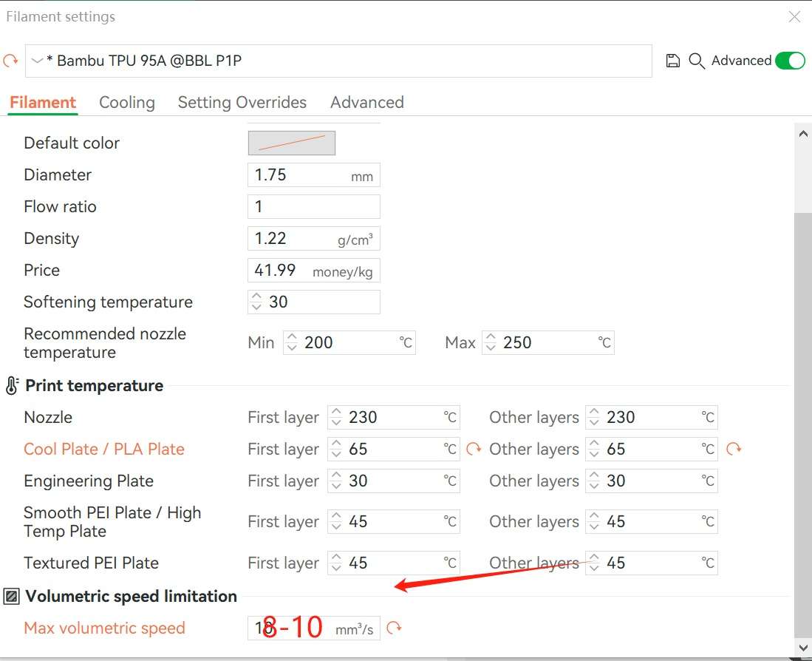Switch to the Cooling tab
Screen dimensions: 812x661
[x=127, y=103]
